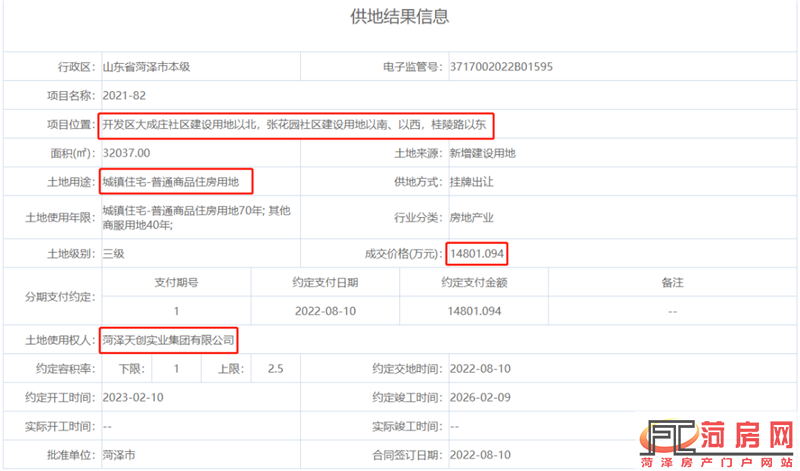Click the 项目位置 label

[71, 125]
